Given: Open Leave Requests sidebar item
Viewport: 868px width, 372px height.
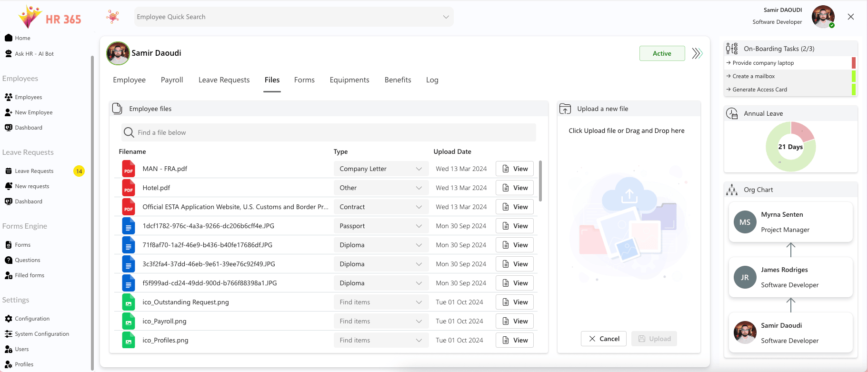Looking at the screenshot, I should [x=29, y=171].
